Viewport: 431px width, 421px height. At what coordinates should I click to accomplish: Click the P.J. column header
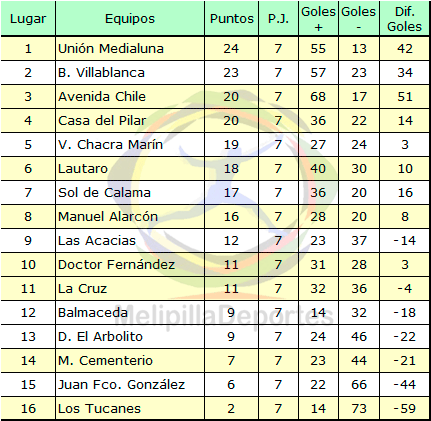278,19
